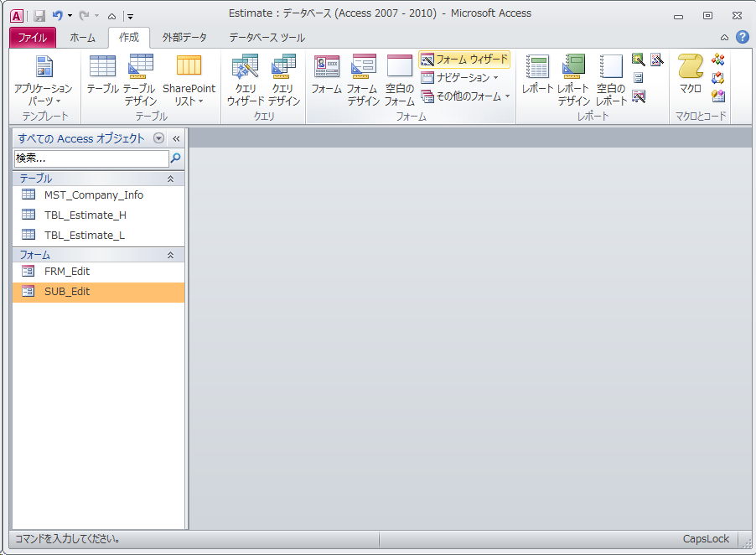Viewport: 756px width, 555px height.
Task: Switch to the File tab
Action: pyautogui.click(x=33, y=38)
